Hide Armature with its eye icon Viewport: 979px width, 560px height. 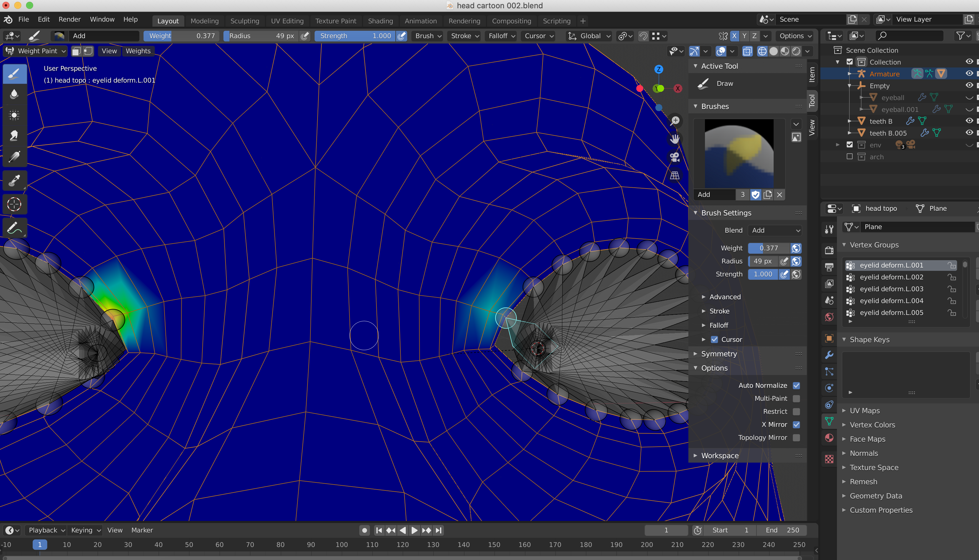tap(969, 74)
